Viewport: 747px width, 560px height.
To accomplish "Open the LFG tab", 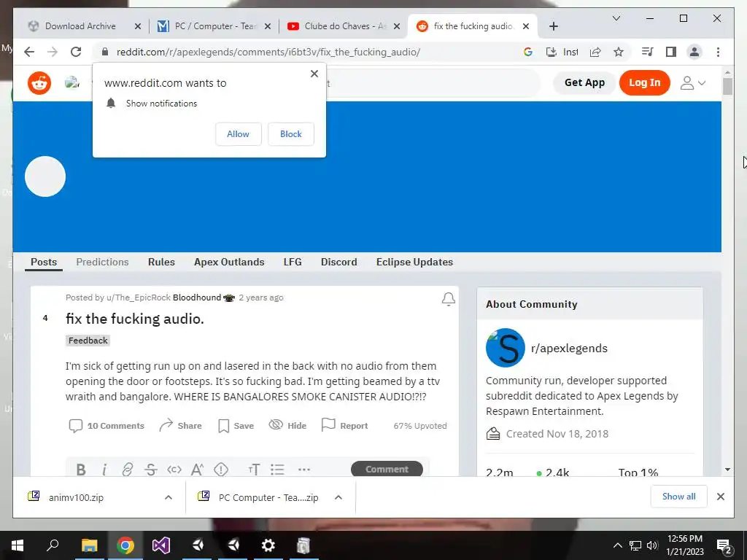I will coord(293,262).
